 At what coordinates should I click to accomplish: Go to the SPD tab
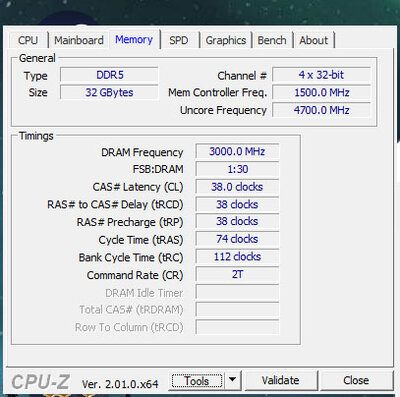(x=179, y=40)
